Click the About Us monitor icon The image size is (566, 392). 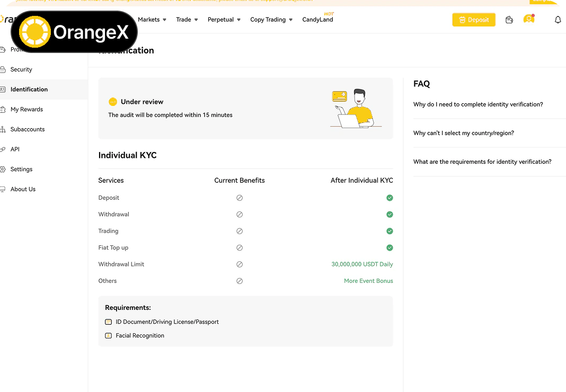point(3,189)
